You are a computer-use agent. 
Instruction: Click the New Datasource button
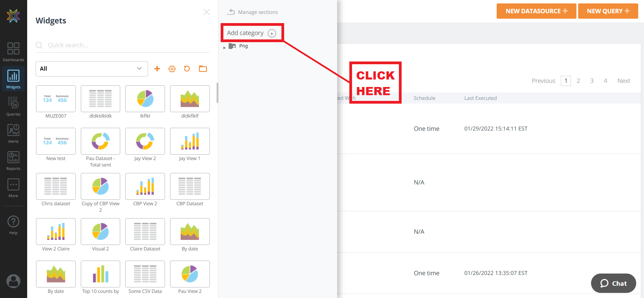tap(536, 11)
